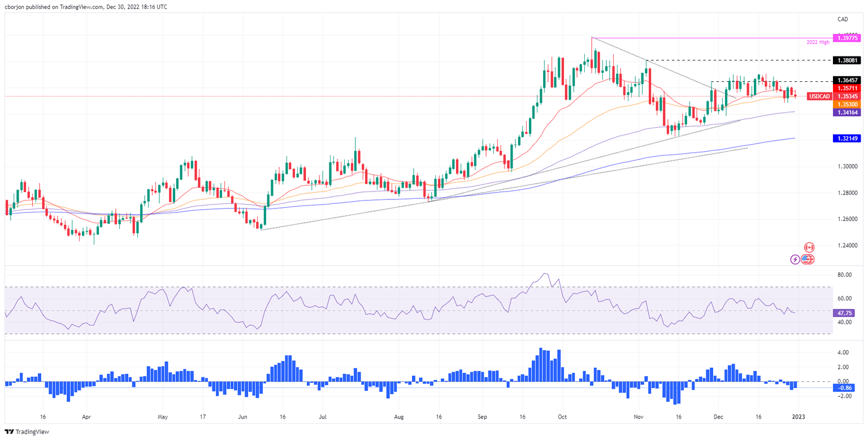Click the TradingView logo at the bottom
Screen dimensions: 868x440
[x=25, y=432]
